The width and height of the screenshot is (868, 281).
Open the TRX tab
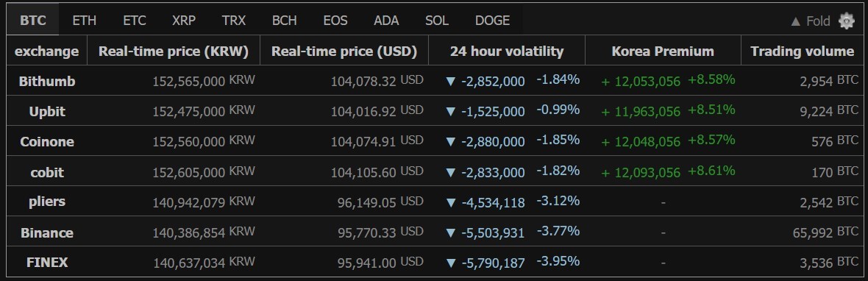pyautogui.click(x=234, y=21)
